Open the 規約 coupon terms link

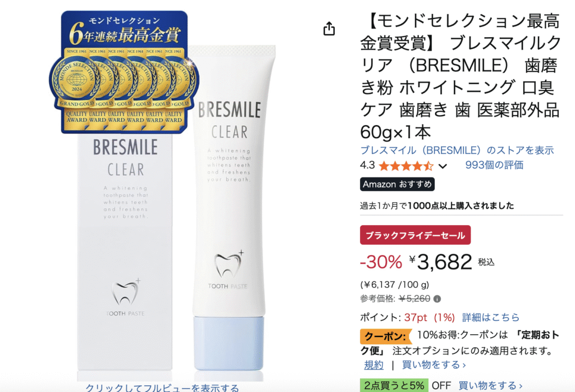373,365
